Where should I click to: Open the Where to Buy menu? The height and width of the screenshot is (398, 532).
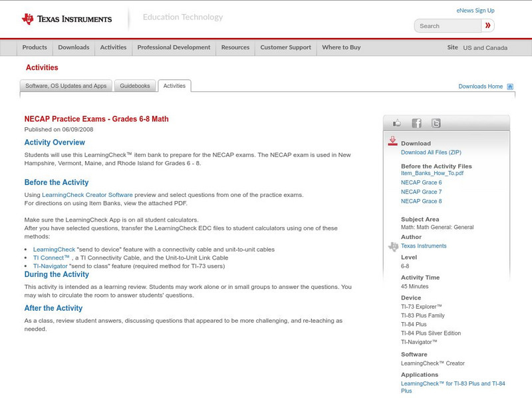point(341,47)
